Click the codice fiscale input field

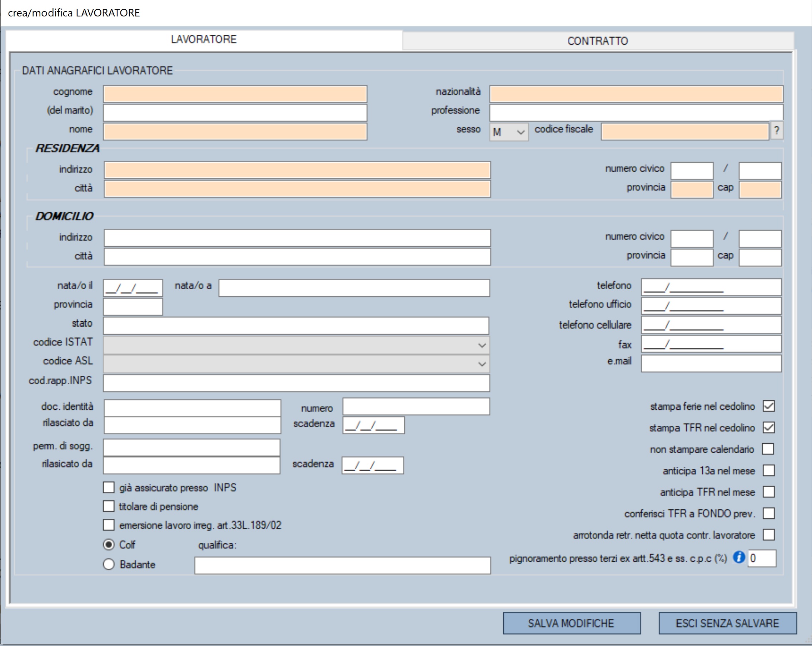click(685, 132)
